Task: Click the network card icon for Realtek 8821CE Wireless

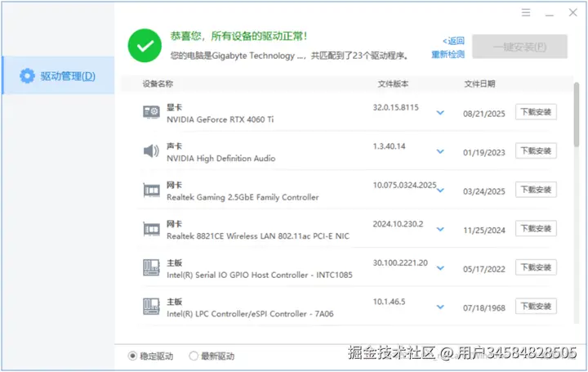Action: point(152,229)
